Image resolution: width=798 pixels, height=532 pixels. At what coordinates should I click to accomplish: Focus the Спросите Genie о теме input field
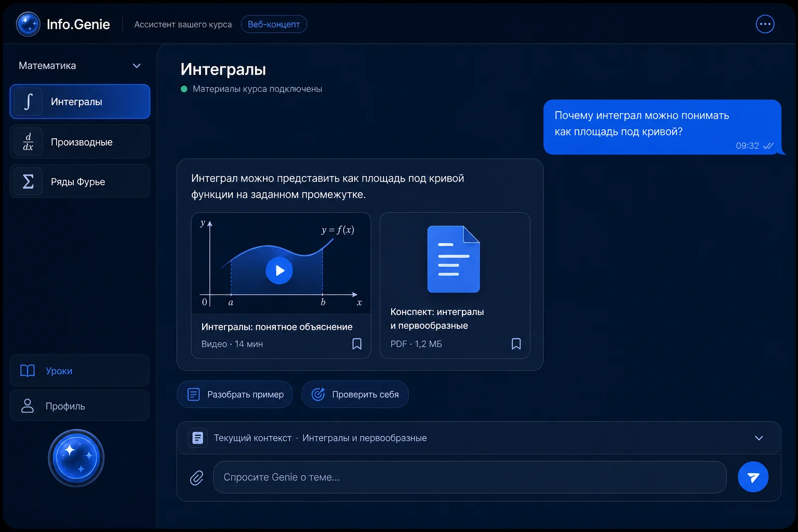tap(470, 477)
